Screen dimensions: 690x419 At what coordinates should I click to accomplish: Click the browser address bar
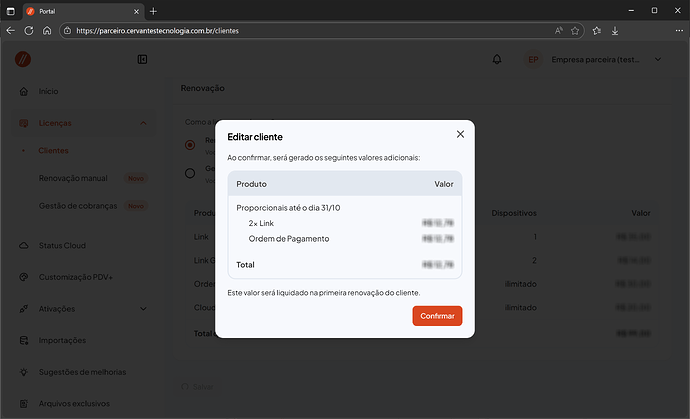300,31
